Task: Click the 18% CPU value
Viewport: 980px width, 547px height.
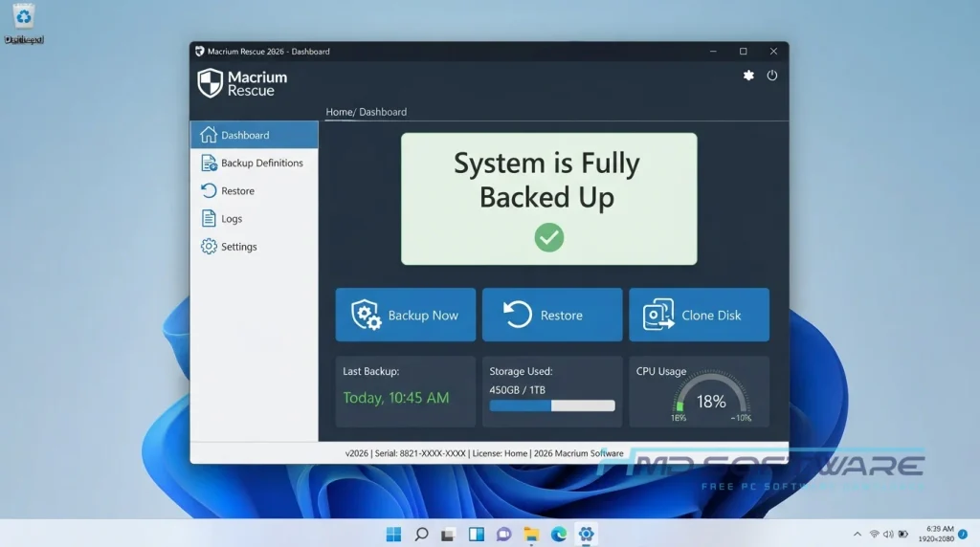Action: (711, 402)
